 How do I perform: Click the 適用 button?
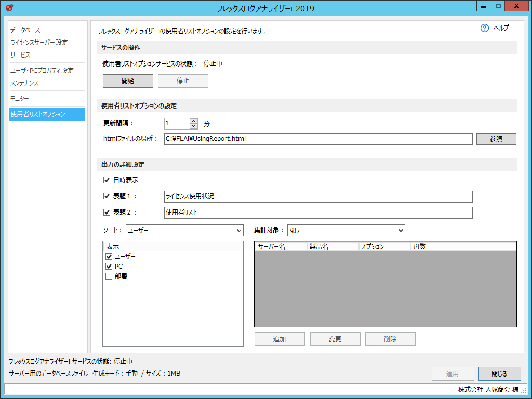click(x=453, y=374)
